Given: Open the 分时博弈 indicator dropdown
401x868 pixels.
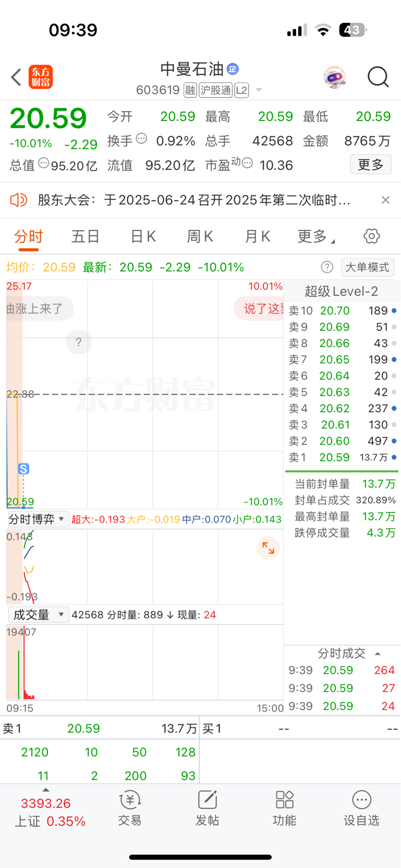Looking at the screenshot, I should pos(38,519).
